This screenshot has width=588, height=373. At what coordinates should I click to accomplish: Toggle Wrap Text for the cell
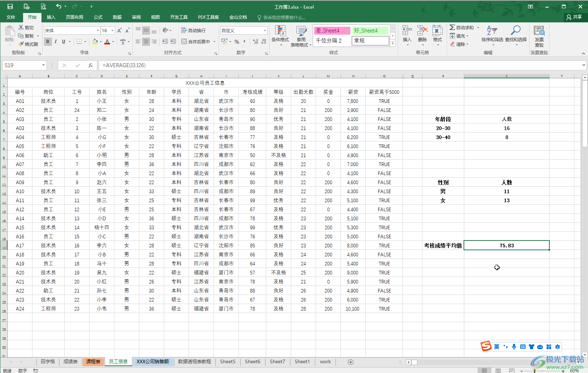194,31
